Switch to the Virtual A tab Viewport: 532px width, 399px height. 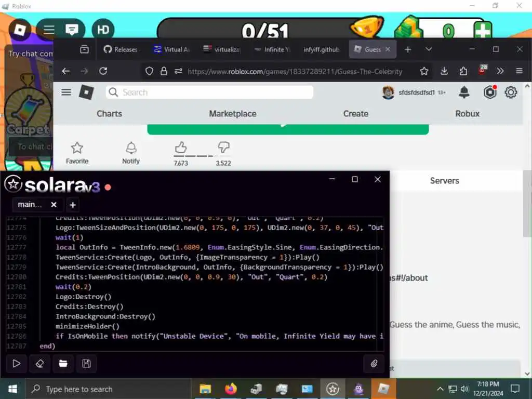(171, 49)
